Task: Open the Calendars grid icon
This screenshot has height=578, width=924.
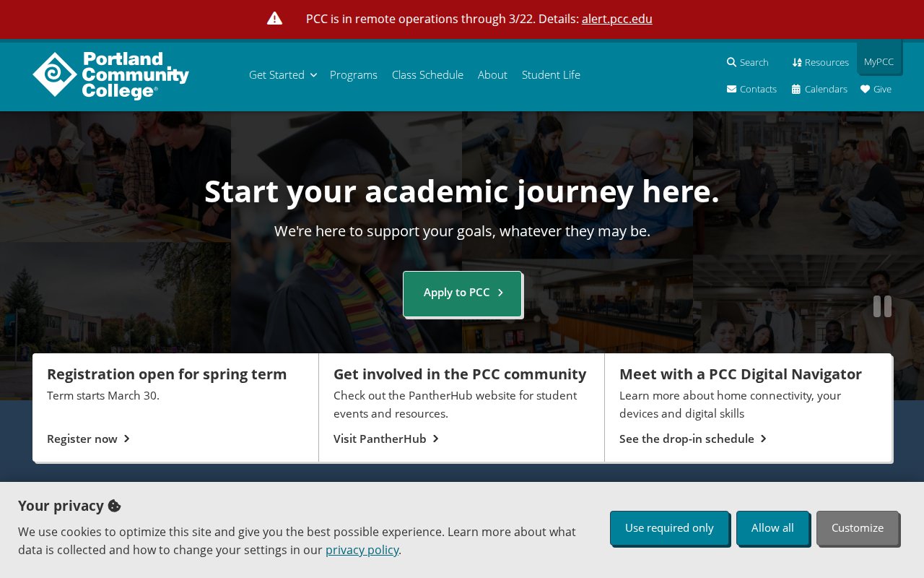Action: click(x=796, y=89)
